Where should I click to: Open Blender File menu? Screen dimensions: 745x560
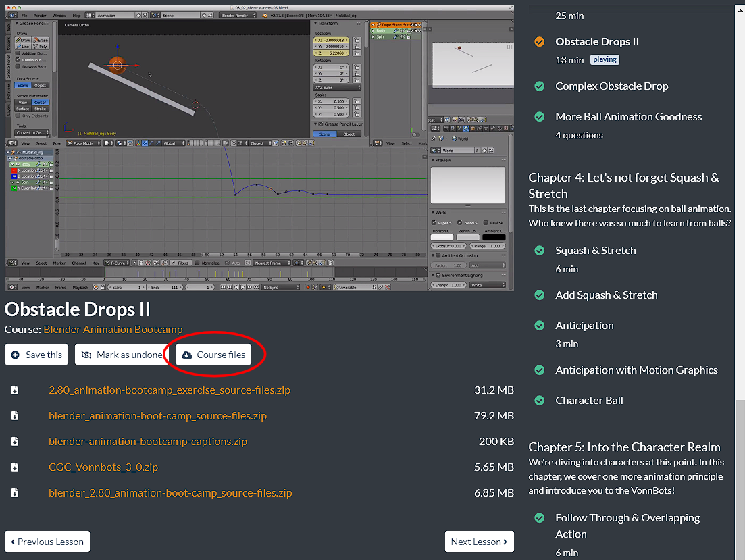pos(24,16)
